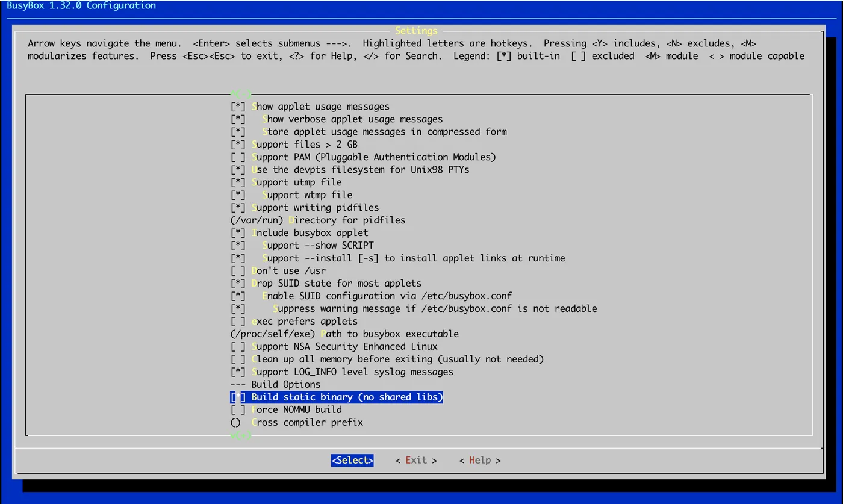Toggle Use the devpts filesystem option
Viewport: 843px width, 504px height.
350,170
